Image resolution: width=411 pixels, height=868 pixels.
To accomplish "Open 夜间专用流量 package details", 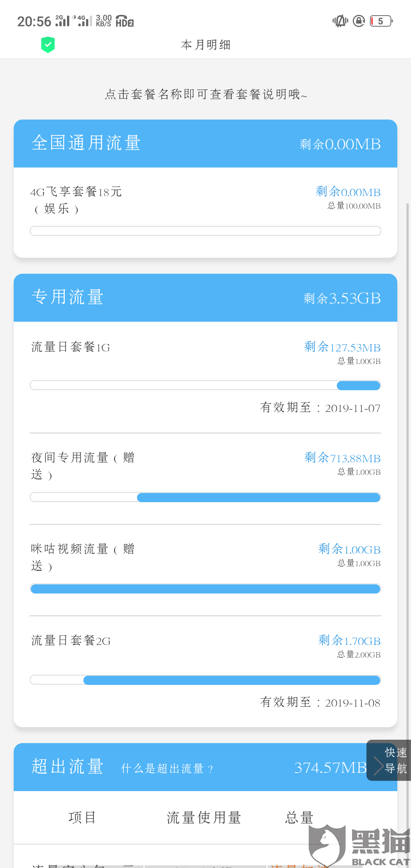I will tap(83, 466).
